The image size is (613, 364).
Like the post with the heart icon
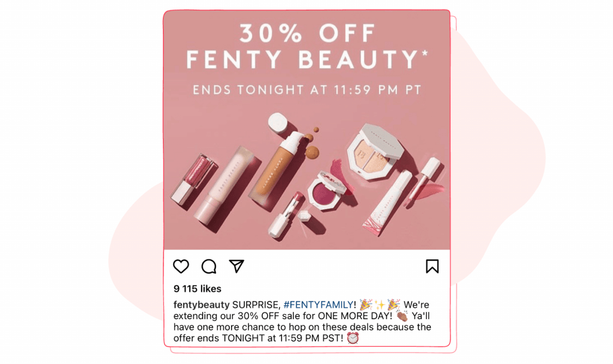[x=181, y=266]
